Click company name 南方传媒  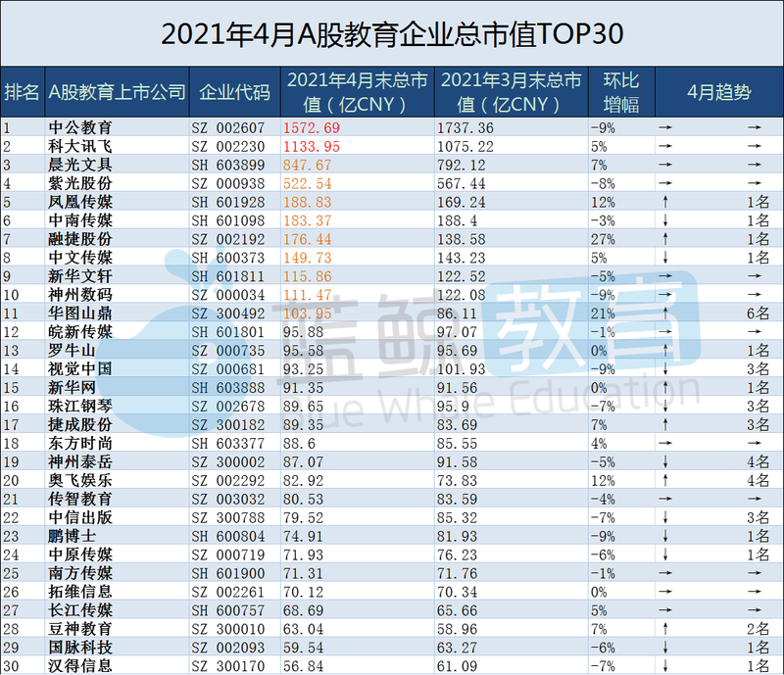[x=80, y=573]
